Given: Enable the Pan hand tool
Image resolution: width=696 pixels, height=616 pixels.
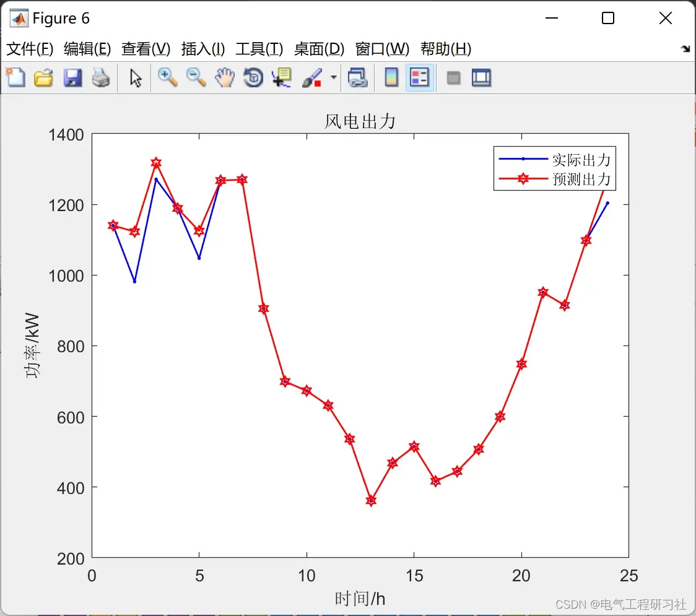Looking at the screenshot, I should (225, 77).
